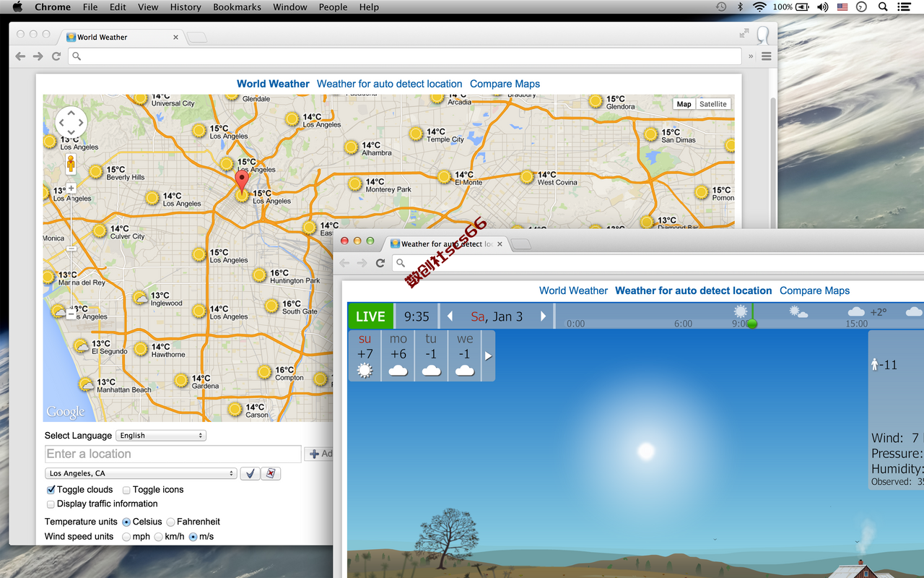The image size is (924, 578).
Task: Open the History menu
Action: coord(186,7)
